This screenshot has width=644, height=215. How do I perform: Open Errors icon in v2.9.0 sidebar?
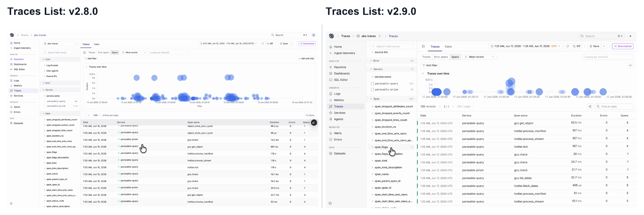tap(330, 139)
